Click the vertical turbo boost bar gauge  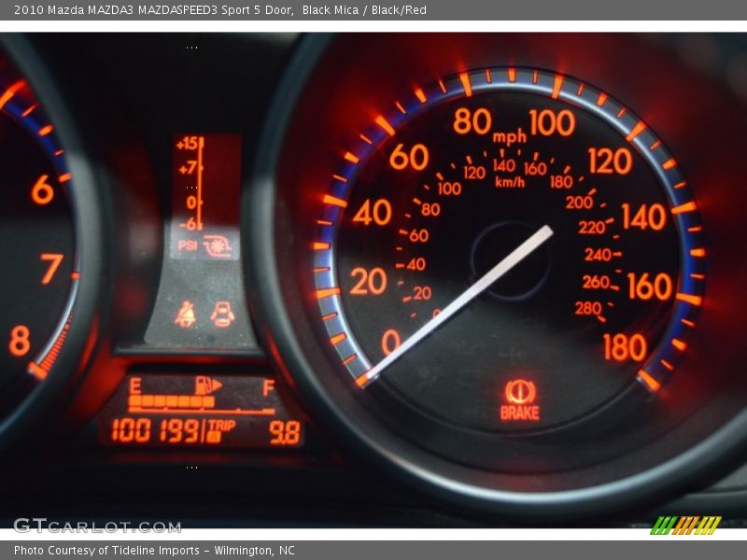[x=199, y=184]
